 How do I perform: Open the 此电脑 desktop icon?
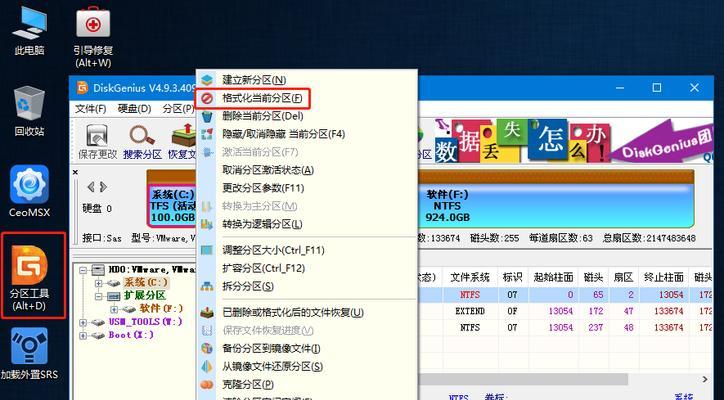point(29,30)
